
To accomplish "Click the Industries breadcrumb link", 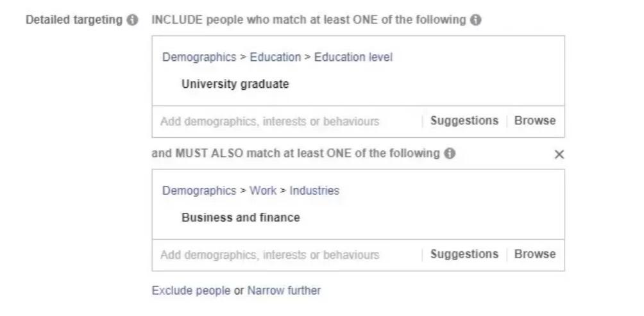I will click(314, 190).
